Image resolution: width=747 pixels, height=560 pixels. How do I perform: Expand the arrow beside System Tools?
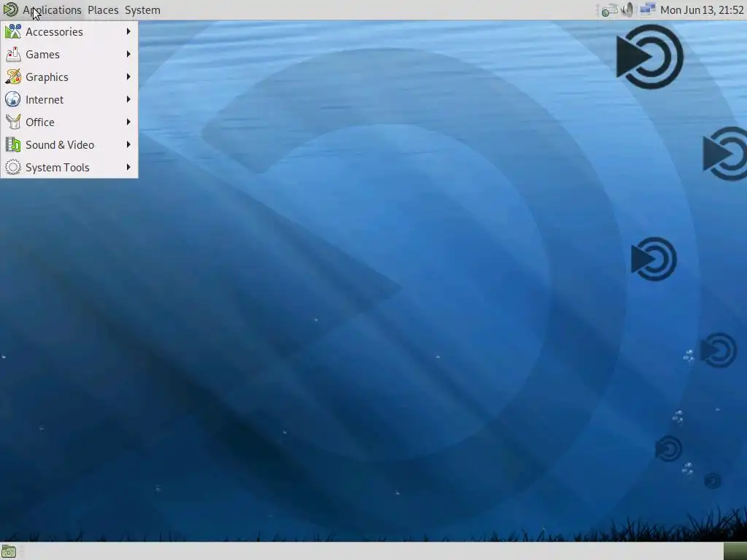tap(128, 167)
